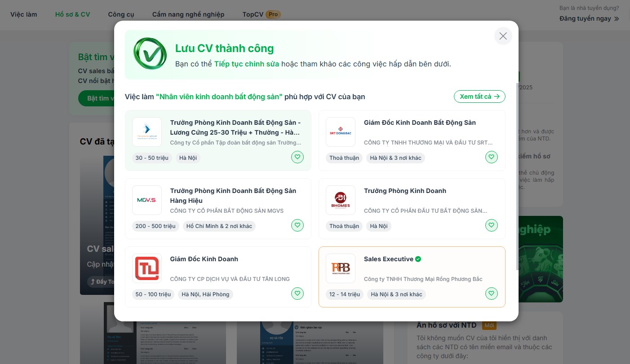Save the BHOMES Trường Phòng Kinh Doanh job
This screenshot has height=364, width=630.
491,225
